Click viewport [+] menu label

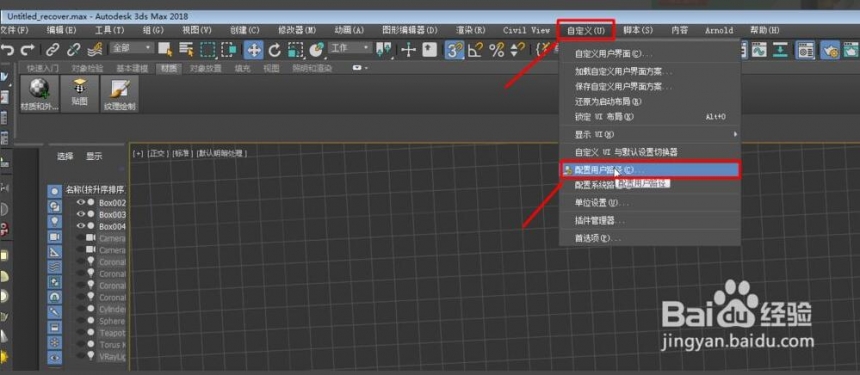[137, 154]
